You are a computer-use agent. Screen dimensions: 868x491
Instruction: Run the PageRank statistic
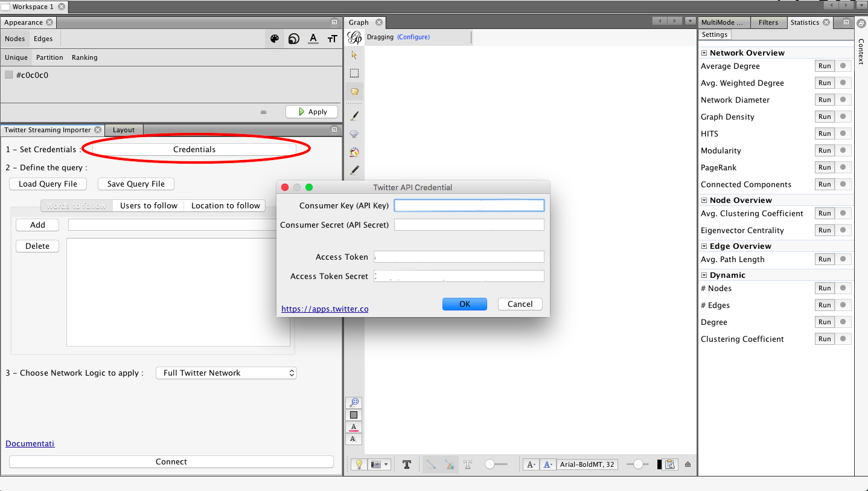(825, 167)
